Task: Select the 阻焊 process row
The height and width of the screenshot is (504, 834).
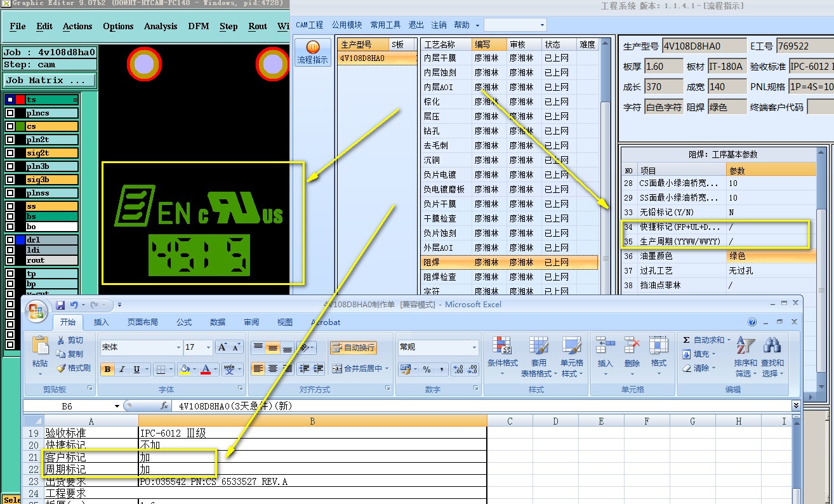Action: (x=510, y=262)
